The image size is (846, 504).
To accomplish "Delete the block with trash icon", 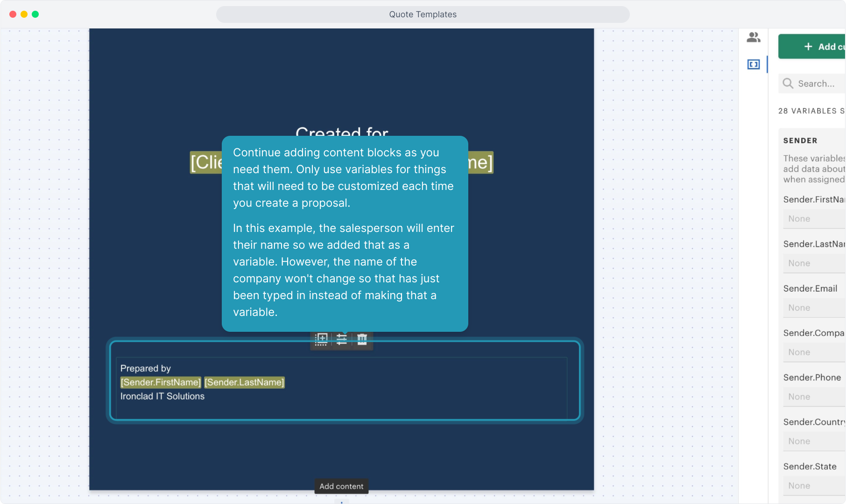I will [362, 339].
